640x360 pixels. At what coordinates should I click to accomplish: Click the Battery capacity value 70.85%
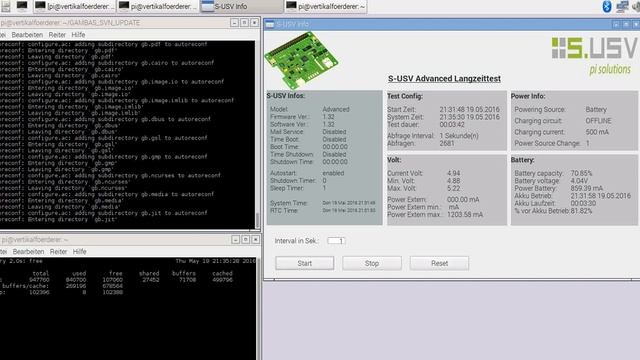581,173
